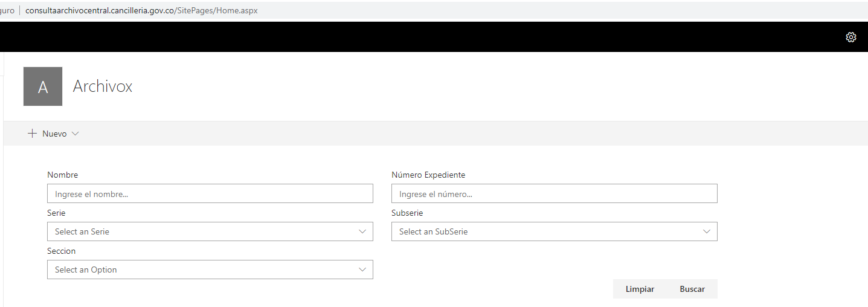Image resolution: width=868 pixels, height=307 pixels.
Task: Open the Seccion 'Select an Option' dropdown
Action: tap(199, 270)
